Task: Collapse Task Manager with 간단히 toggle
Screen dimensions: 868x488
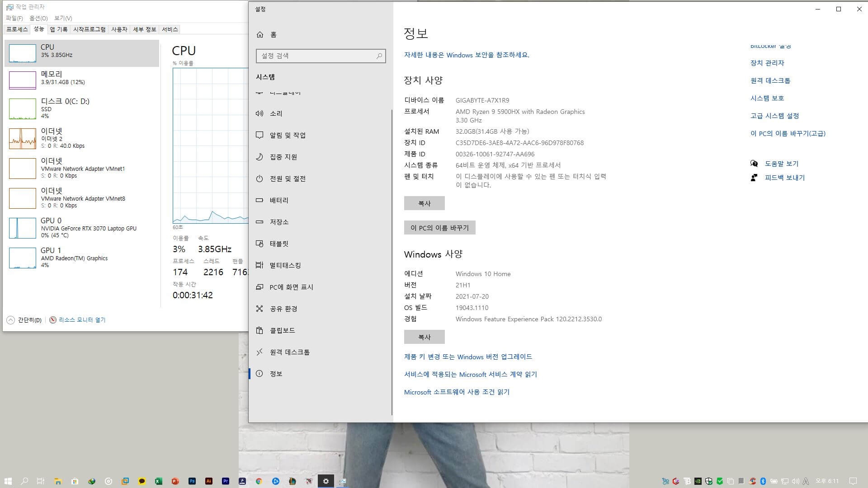Action: [x=24, y=320]
